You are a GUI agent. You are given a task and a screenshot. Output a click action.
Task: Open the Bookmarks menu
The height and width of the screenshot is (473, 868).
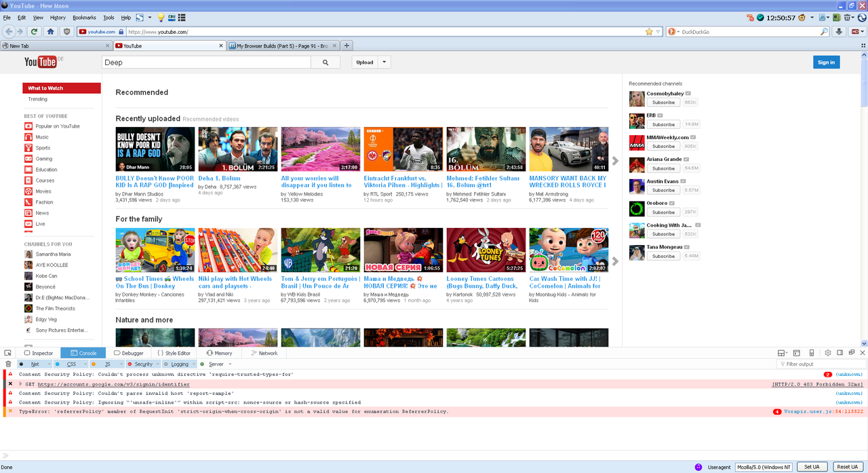tap(84, 17)
